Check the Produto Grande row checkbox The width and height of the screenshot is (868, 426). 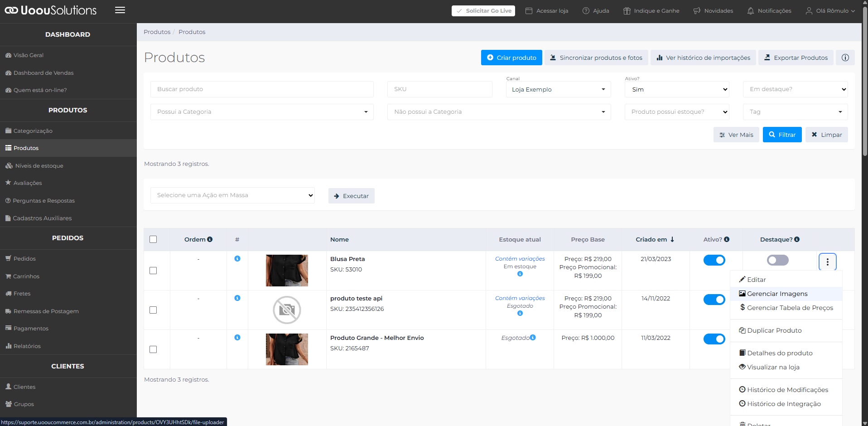153,349
